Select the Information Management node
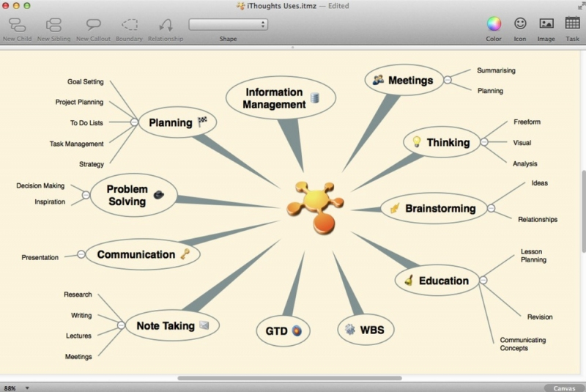 (x=281, y=98)
